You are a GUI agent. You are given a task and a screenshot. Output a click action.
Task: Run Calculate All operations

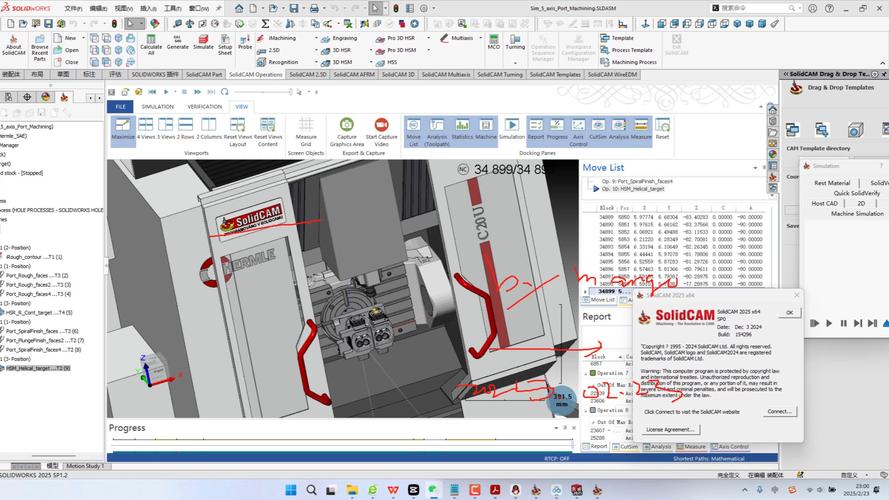151,45
